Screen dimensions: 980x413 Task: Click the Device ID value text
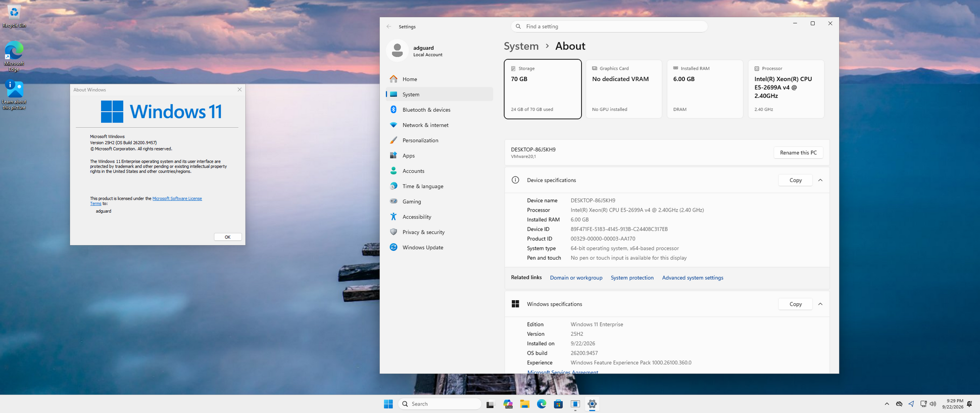[x=619, y=229]
